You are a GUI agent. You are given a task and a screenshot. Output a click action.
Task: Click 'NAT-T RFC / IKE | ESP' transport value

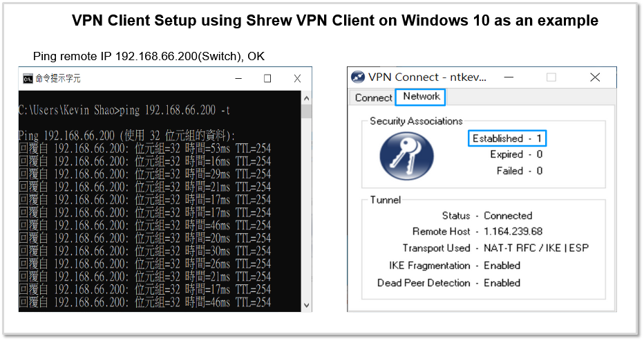[x=536, y=248]
